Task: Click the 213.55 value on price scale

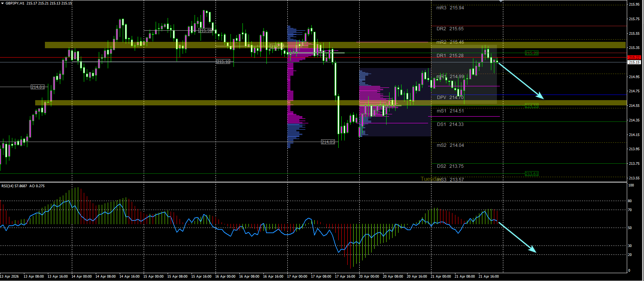Action: tap(634, 178)
